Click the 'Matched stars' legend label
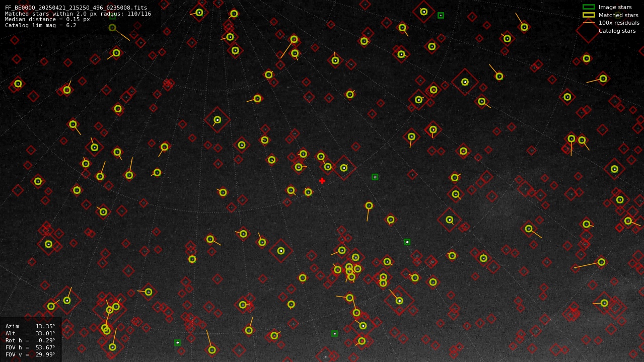The image size is (644, 362). pos(618,15)
